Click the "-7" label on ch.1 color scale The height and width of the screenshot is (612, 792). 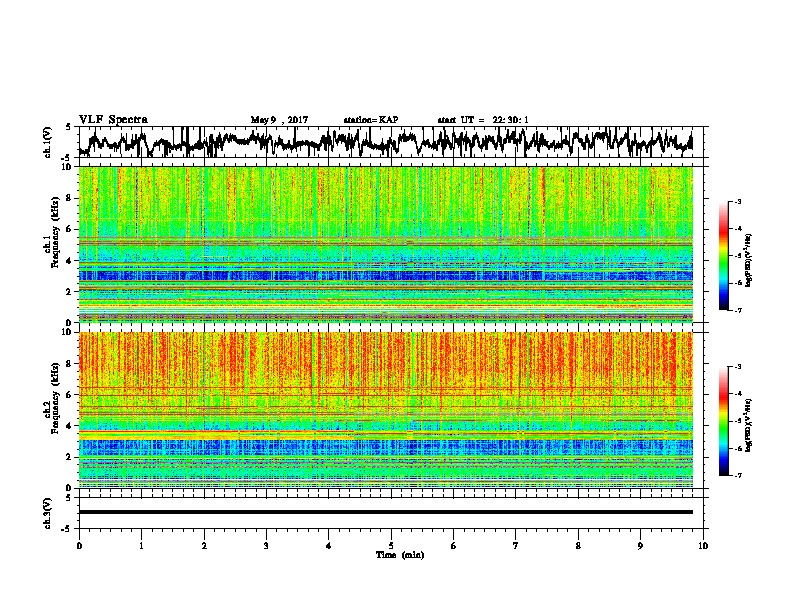(737, 310)
